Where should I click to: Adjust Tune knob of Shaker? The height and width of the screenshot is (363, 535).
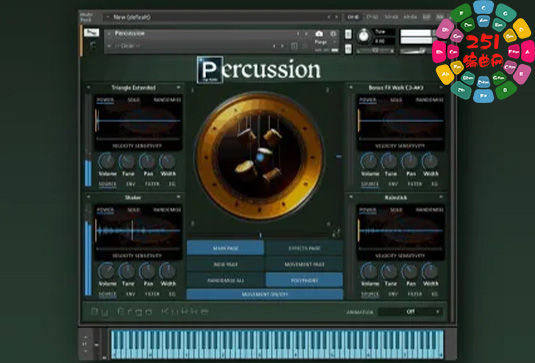point(127,271)
